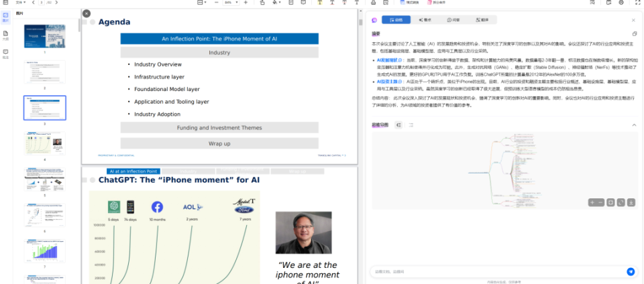Click the save document icon
This screenshot has height=284, width=644.
[609, 3]
